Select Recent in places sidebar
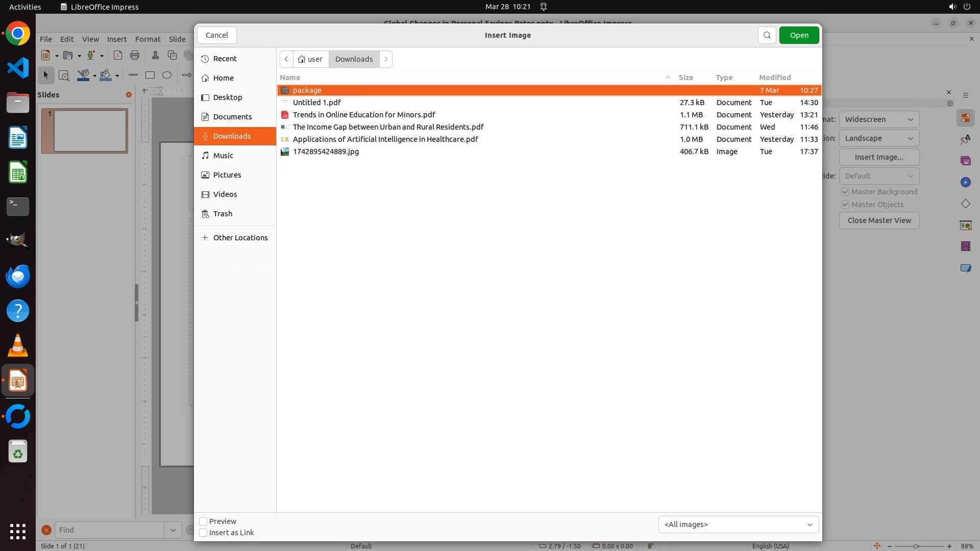 click(x=225, y=59)
